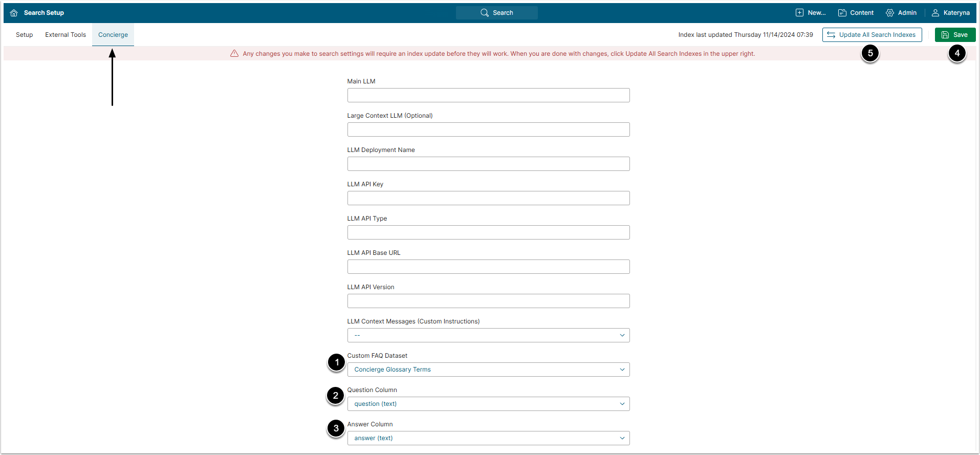Expand the Question Column dropdown
Image resolution: width=980 pixels, height=455 pixels.
coord(488,404)
